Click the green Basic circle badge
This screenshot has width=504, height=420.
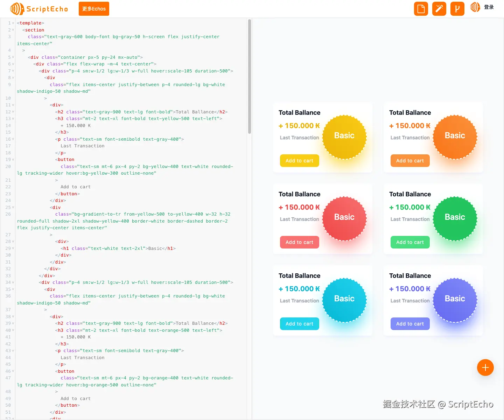455,219
